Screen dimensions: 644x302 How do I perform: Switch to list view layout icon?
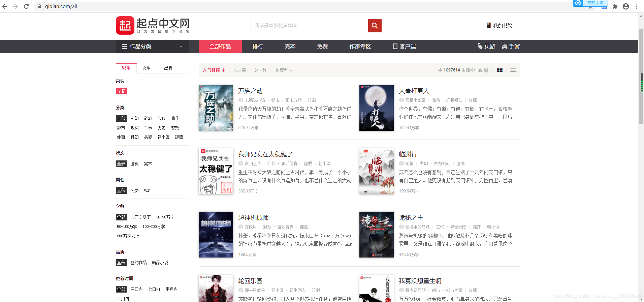click(x=513, y=70)
